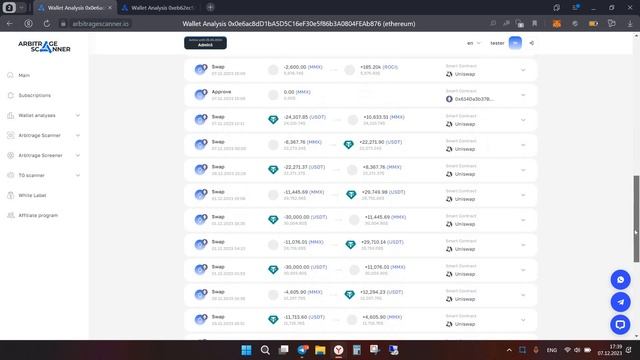Expand the -24,107.85 USDT swap row
Screen dimensions: 640x360
523,120
